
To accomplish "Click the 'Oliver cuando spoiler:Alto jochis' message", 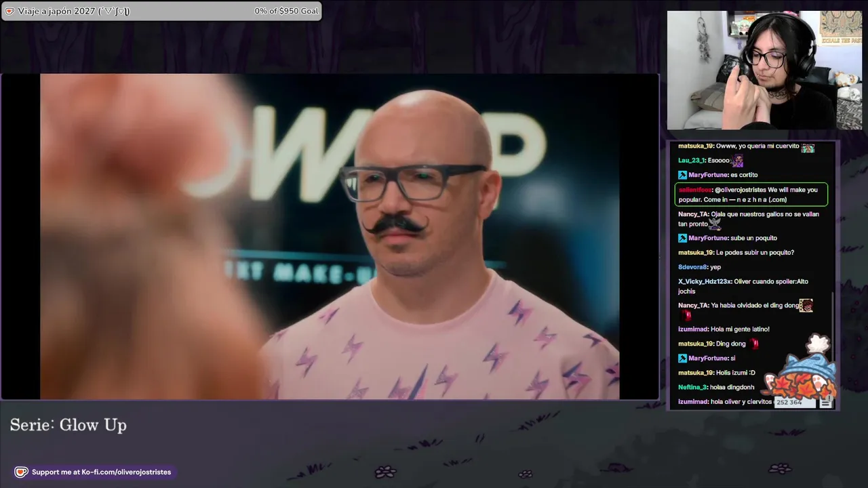I will coord(743,286).
